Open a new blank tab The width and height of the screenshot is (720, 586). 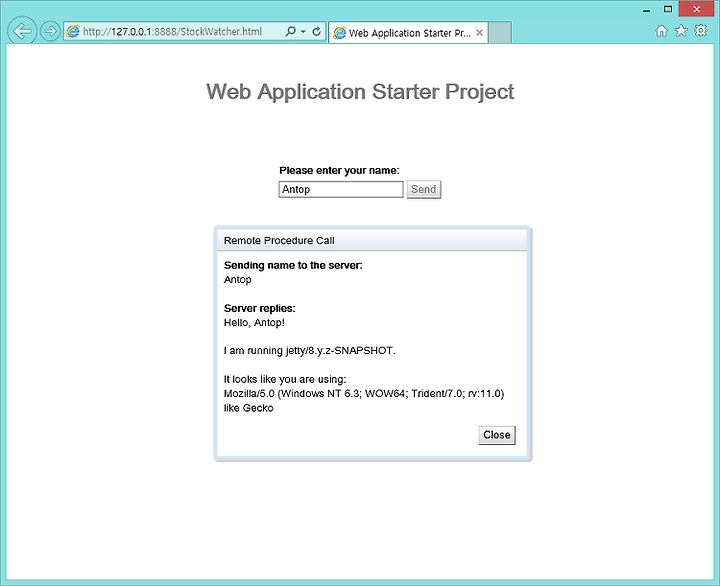click(500, 33)
